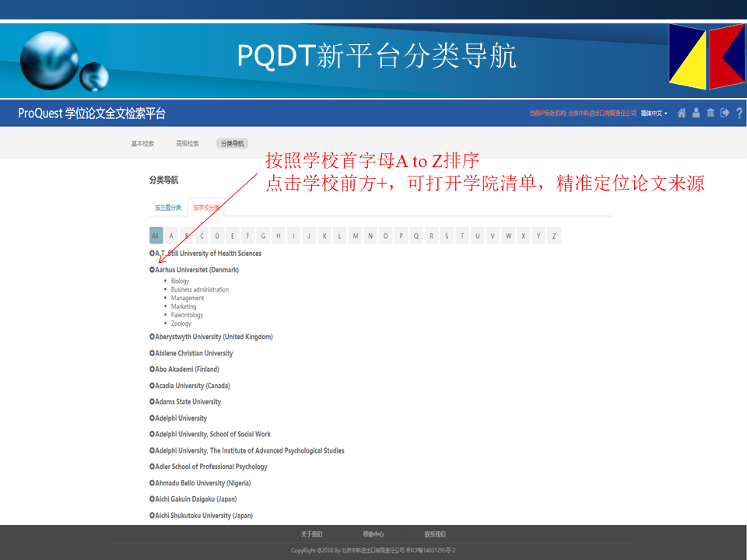This screenshot has height=560, width=747.
Task: Go to 基本检索 basic search
Action: coord(142,144)
